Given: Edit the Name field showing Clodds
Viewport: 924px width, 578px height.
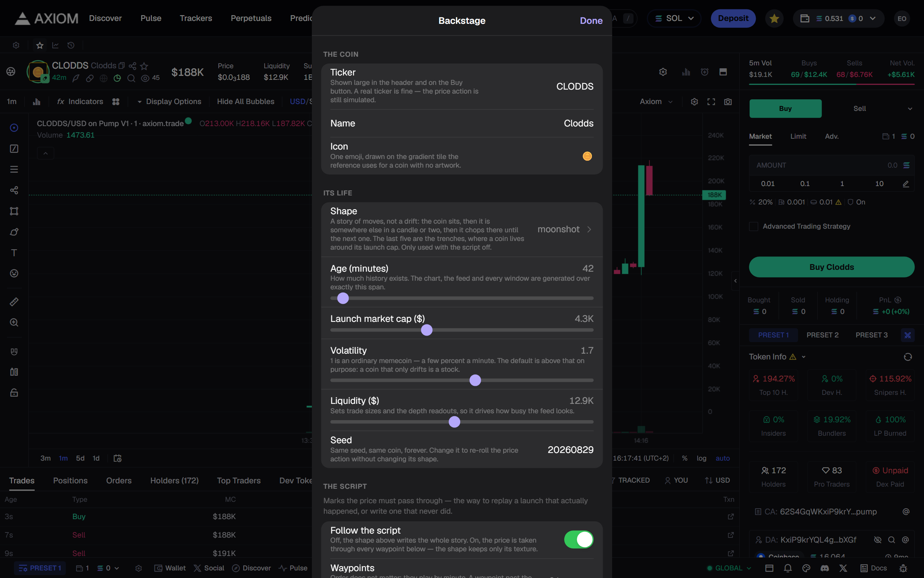Looking at the screenshot, I should pos(578,123).
